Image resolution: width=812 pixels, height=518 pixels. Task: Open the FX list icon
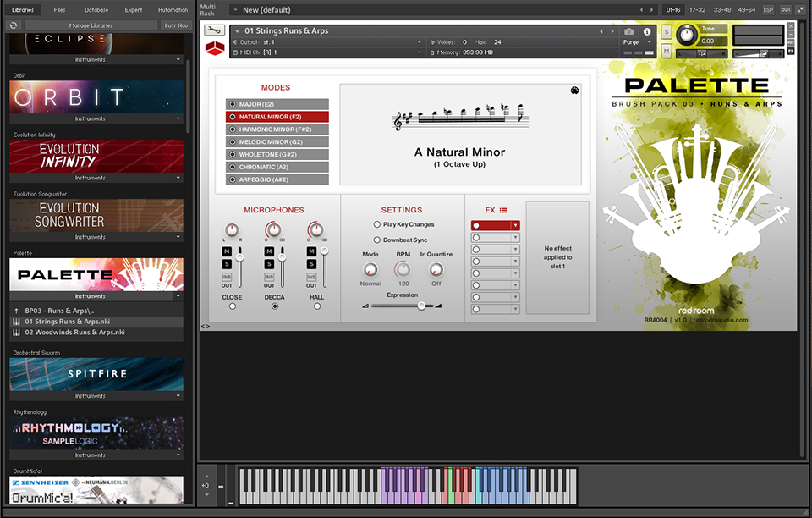coord(503,210)
